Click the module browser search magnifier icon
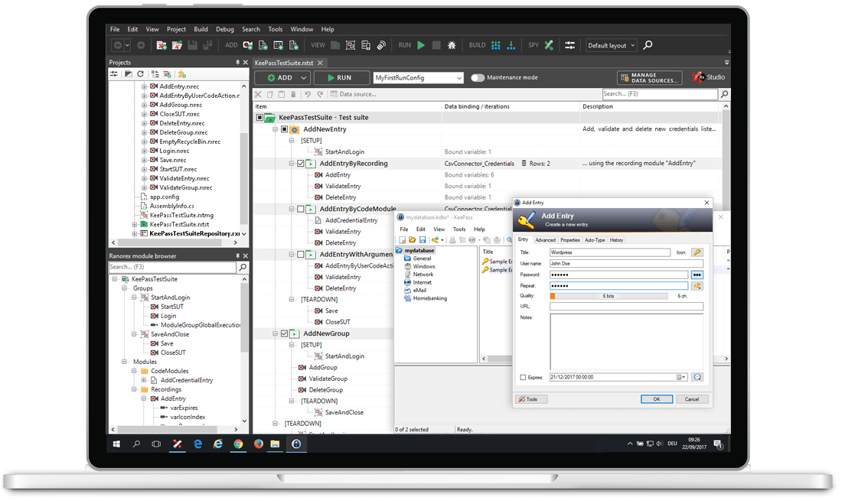 point(243,268)
